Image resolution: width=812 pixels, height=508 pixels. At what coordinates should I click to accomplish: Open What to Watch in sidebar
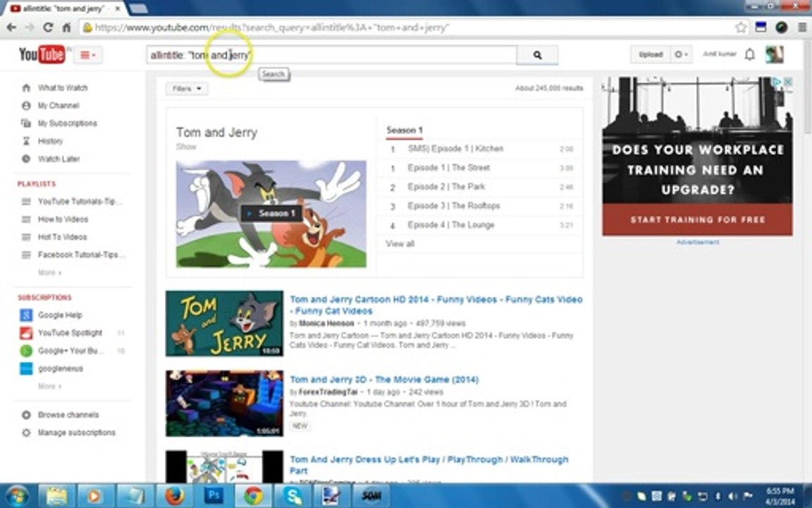63,87
